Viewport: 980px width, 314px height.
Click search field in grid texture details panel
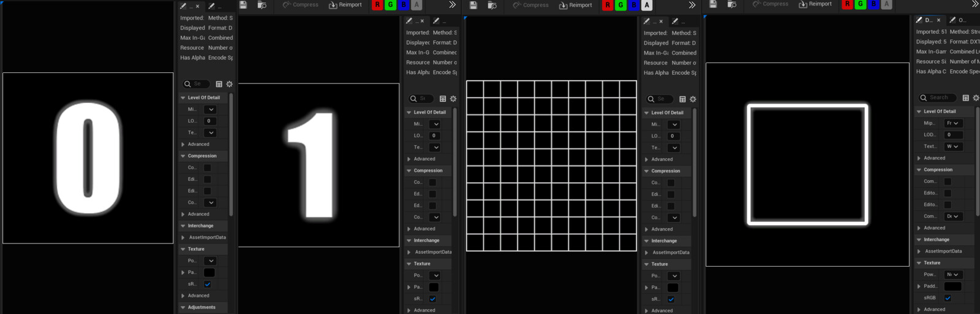[660, 99]
